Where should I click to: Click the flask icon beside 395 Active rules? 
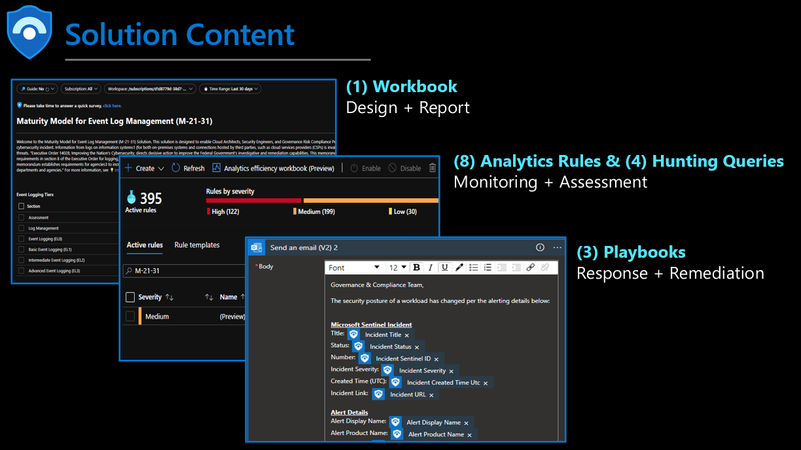[x=131, y=197]
